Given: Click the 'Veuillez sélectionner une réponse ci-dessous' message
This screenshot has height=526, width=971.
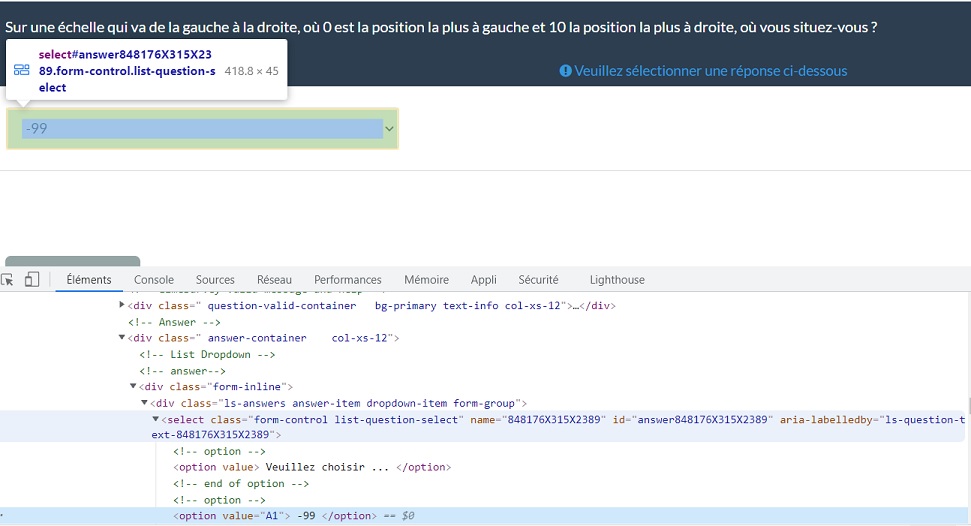Looking at the screenshot, I should (710, 71).
